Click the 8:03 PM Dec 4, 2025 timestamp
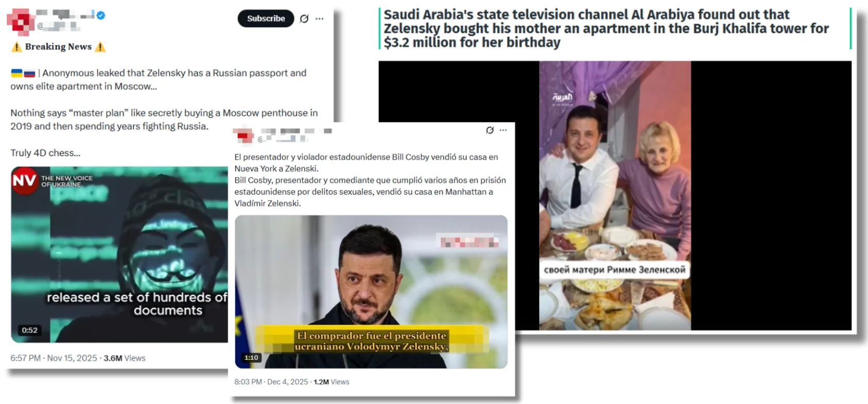Viewport: 868px width, 404px height. pyautogui.click(x=271, y=382)
